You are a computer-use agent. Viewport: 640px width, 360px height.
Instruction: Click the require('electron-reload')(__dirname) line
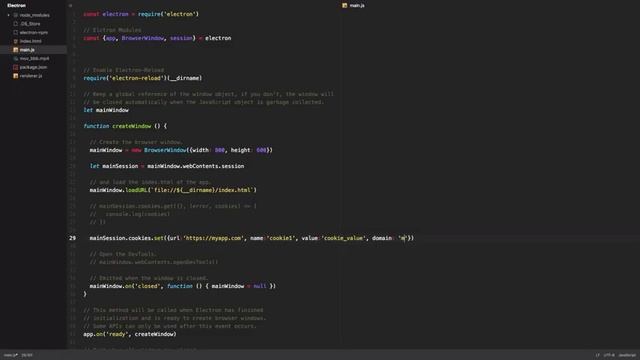pyautogui.click(x=143, y=78)
